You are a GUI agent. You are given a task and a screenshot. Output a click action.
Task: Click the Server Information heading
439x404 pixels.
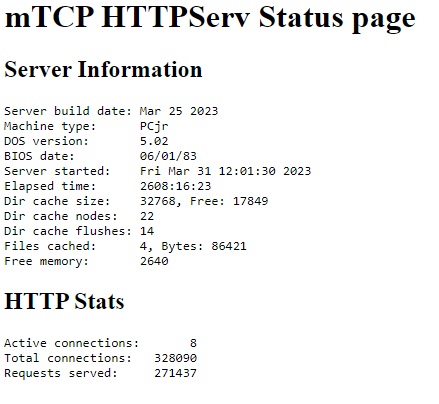103,69
